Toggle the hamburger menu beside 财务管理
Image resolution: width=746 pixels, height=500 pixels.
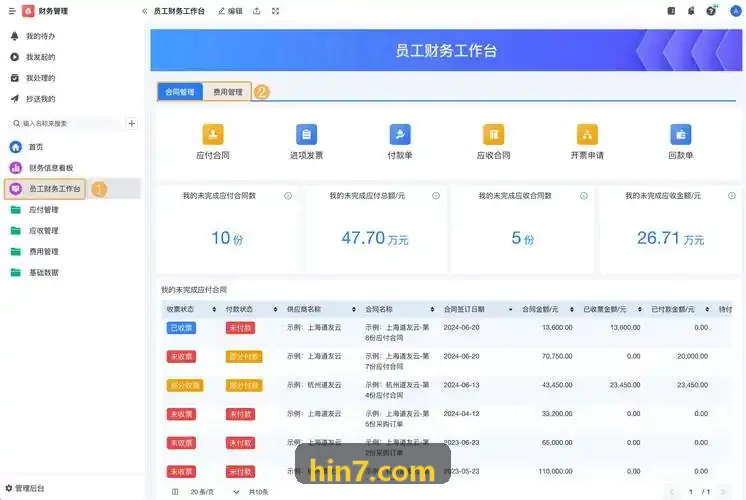click(12, 11)
